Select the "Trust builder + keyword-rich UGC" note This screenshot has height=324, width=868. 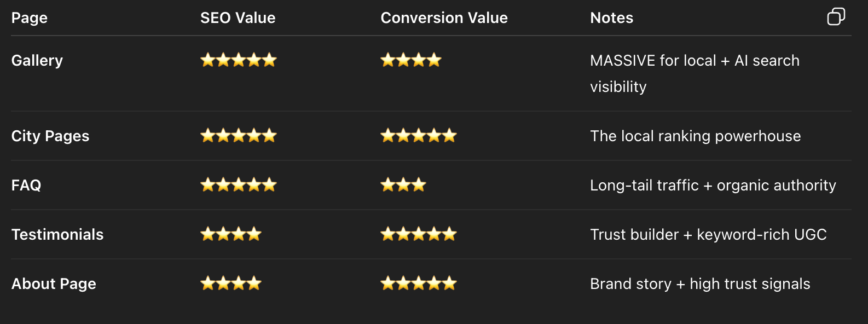click(x=708, y=234)
